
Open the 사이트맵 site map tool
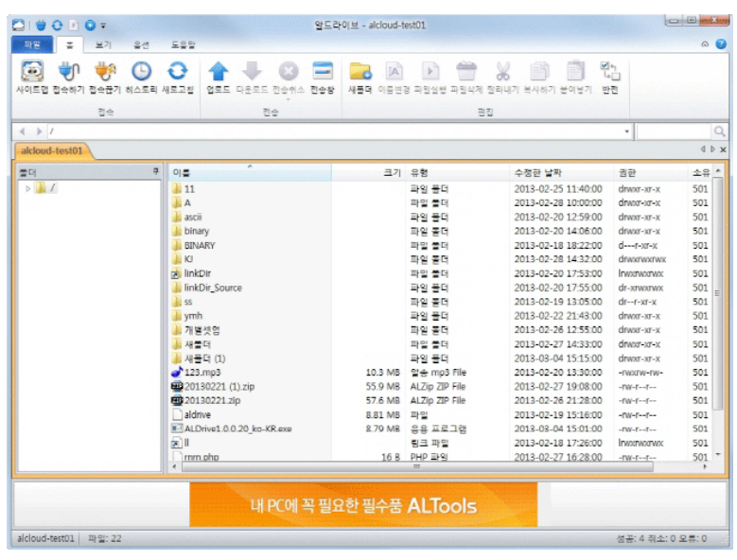pos(32,78)
